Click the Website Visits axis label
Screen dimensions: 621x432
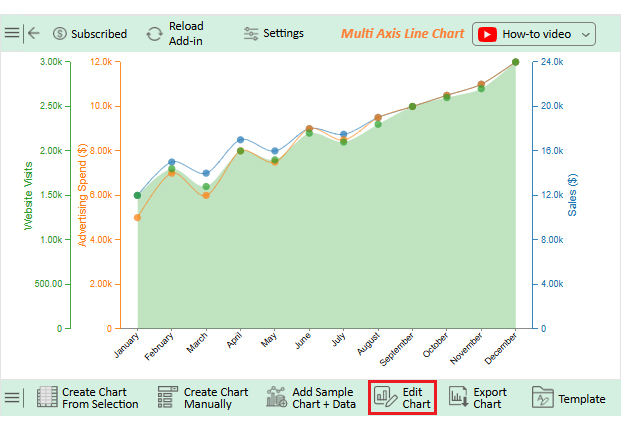[29, 196]
